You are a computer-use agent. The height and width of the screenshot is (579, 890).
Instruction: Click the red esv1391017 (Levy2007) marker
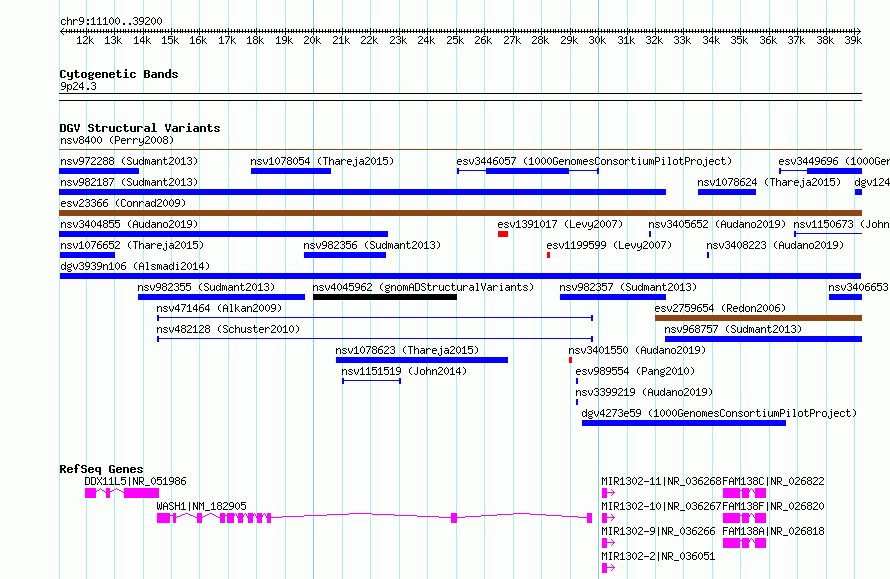tap(503, 234)
